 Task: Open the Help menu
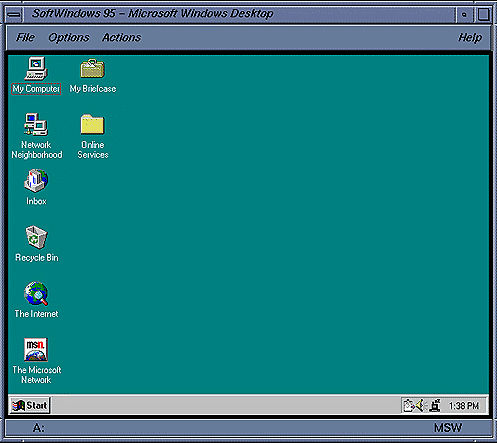point(470,37)
